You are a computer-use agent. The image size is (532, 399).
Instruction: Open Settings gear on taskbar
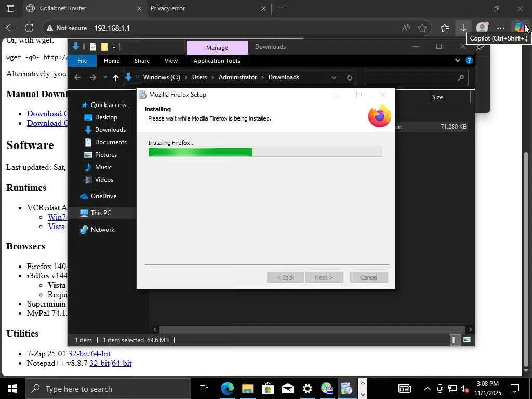307,389
